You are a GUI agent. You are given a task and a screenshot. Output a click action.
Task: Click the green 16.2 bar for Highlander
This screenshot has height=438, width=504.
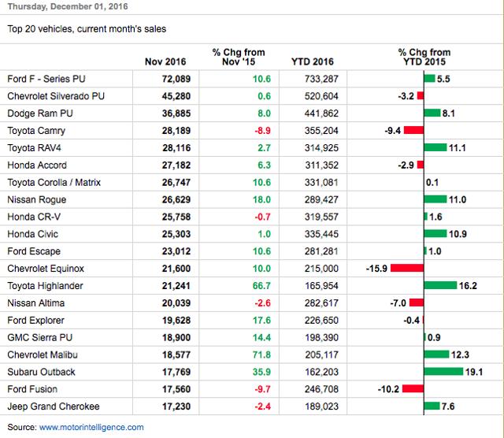click(440, 285)
